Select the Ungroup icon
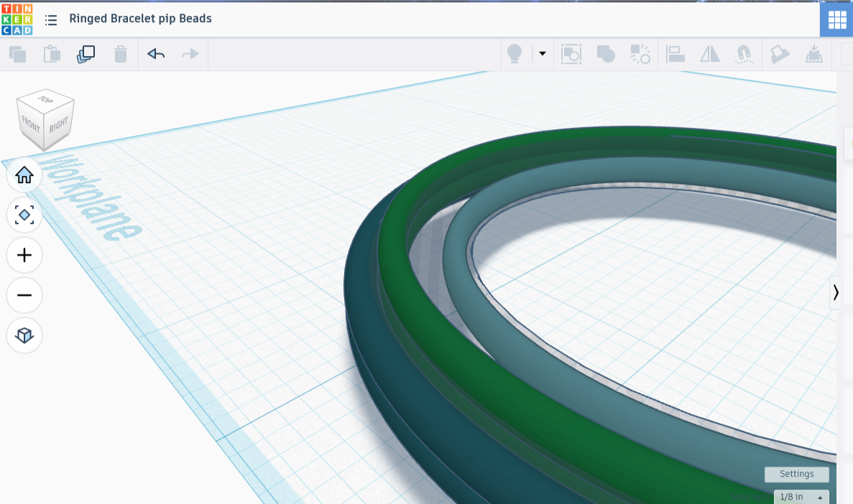 point(640,54)
